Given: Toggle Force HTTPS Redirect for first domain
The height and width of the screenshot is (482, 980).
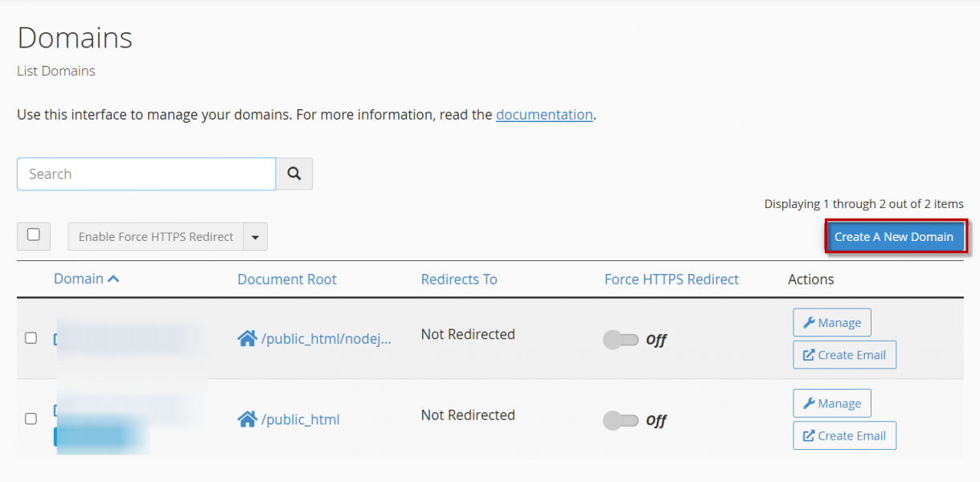Looking at the screenshot, I should click(621, 340).
